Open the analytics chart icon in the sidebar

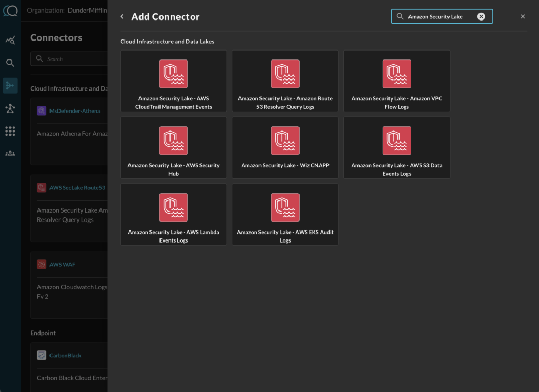10,40
